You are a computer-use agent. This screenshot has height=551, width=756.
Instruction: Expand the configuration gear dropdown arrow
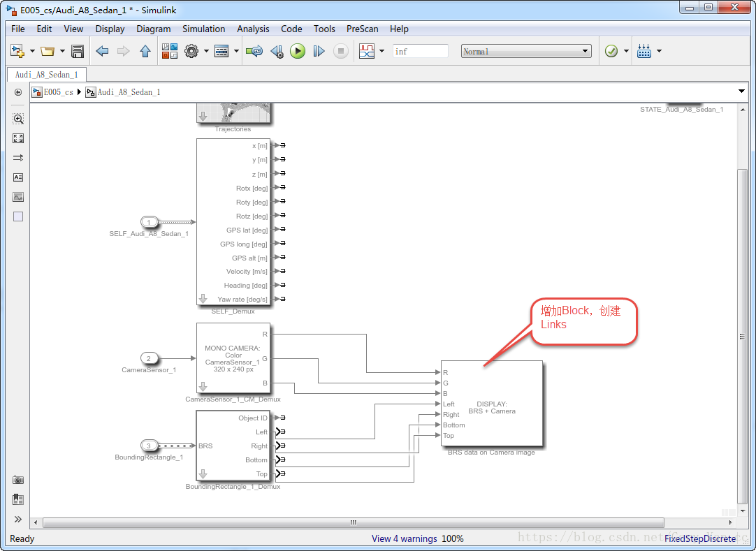pyautogui.click(x=206, y=51)
